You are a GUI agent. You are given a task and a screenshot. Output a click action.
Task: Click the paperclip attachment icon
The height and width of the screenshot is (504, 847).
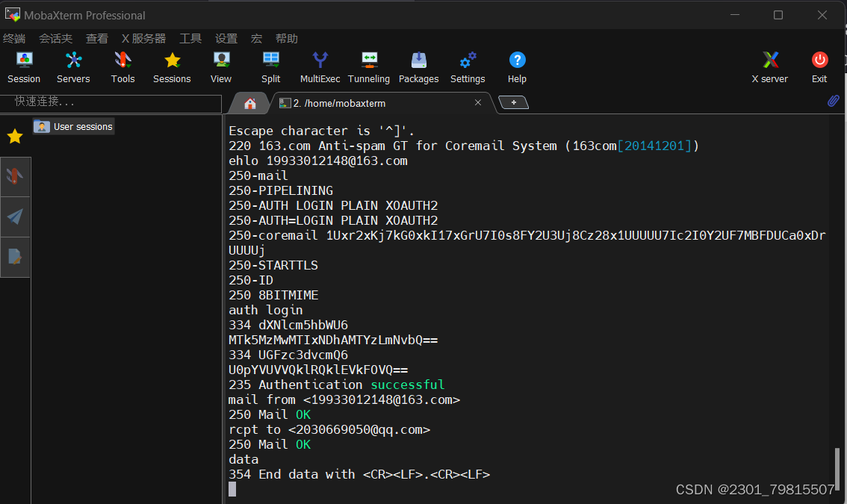pyautogui.click(x=833, y=101)
